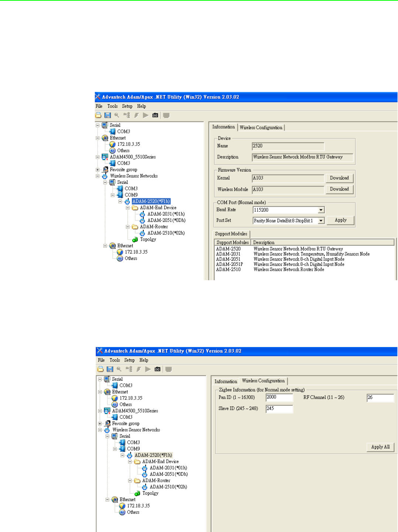Click the Description field of the device
Image resolution: width=398 pixels, height=532 pixels.
point(302,157)
